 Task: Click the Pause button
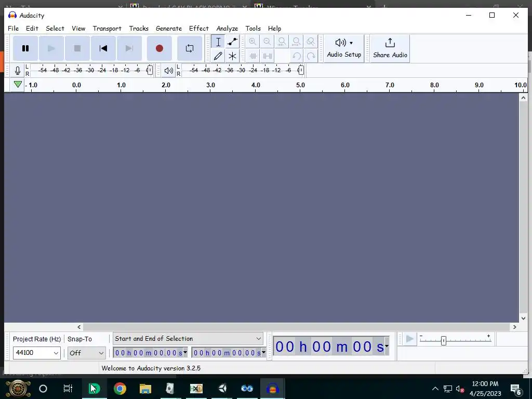[25, 48]
